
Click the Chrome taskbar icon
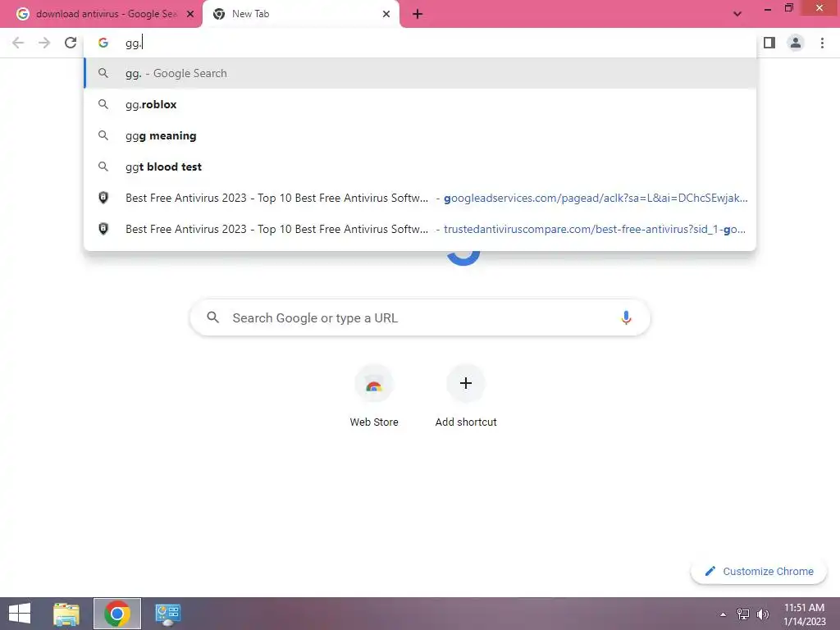[117, 614]
